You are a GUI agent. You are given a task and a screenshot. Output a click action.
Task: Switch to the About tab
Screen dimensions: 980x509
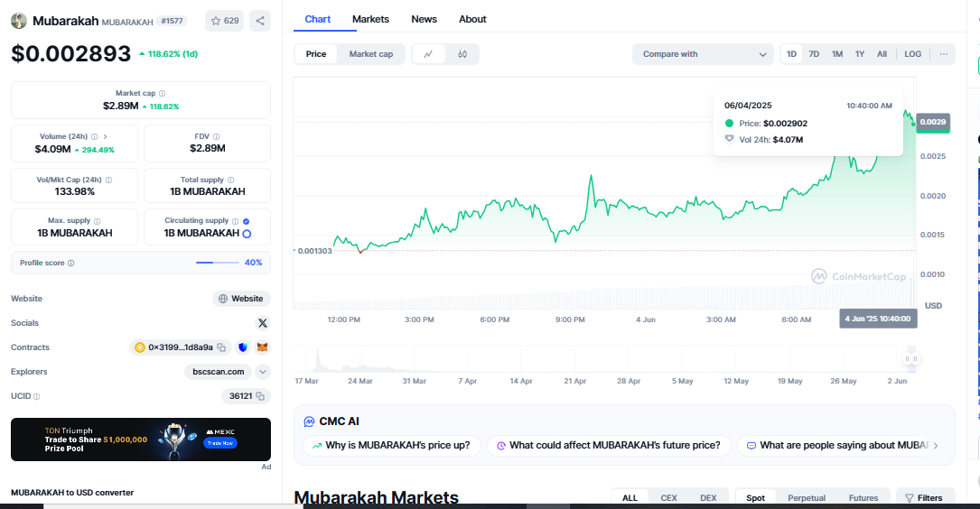click(x=472, y=19)
